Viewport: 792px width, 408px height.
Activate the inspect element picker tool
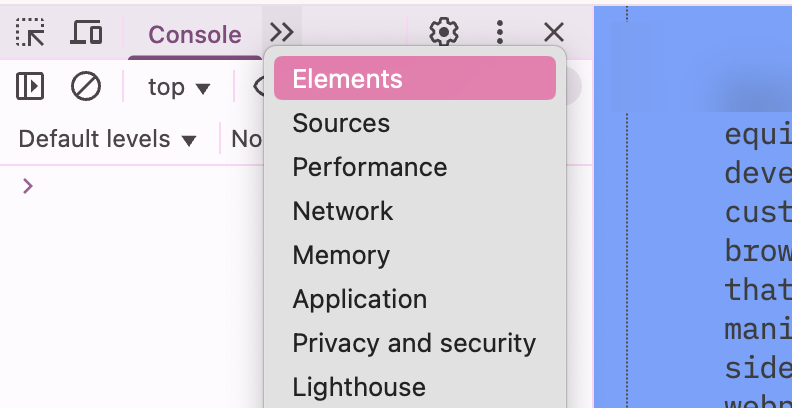click(x=31, y=33)
